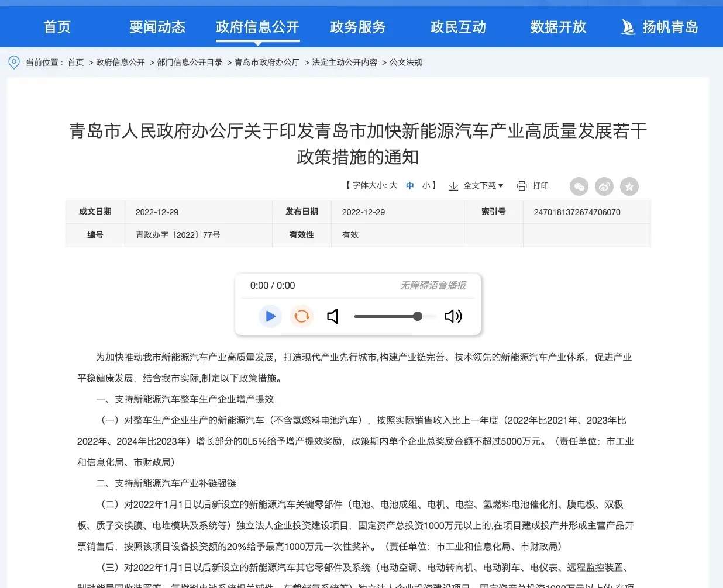Viewport: 723px width, 588px height.
Task: Play the audio narration
Action: pyautogui.click(x=270, y=316)
